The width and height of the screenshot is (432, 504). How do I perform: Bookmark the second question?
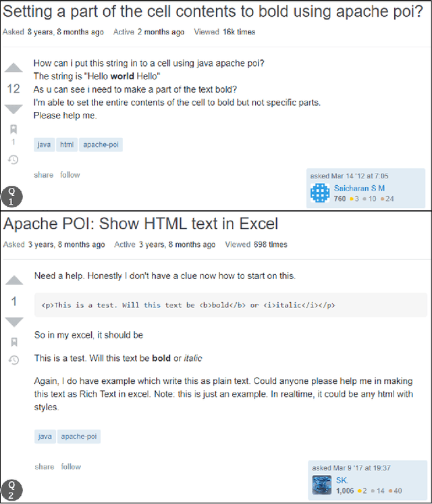point(13,342)
